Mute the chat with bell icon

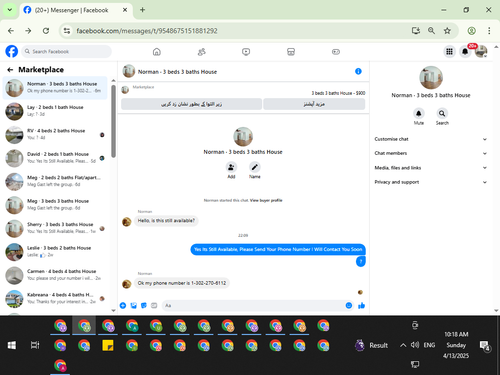click(x=419, y=113)
